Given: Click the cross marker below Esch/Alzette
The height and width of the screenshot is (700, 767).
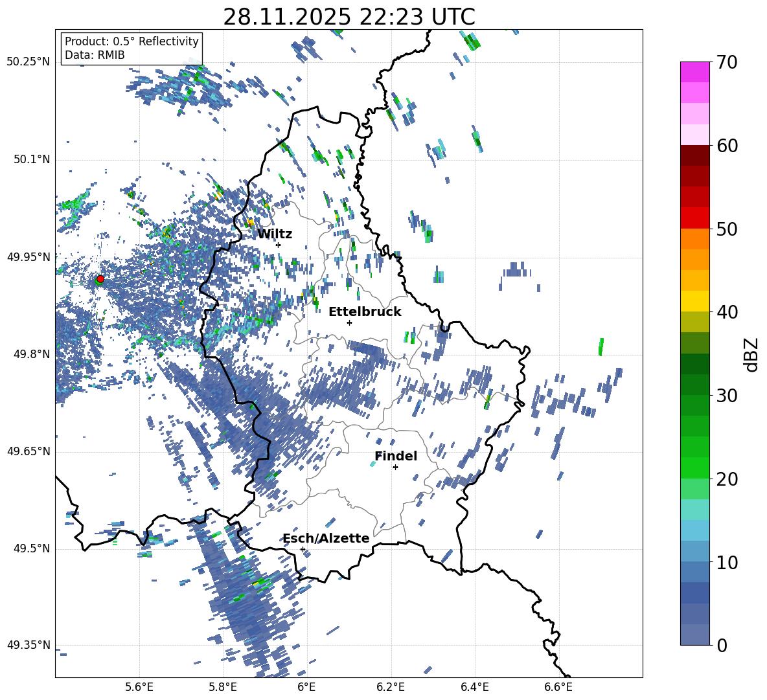Looking at the screenshot, I should [303, 549].
